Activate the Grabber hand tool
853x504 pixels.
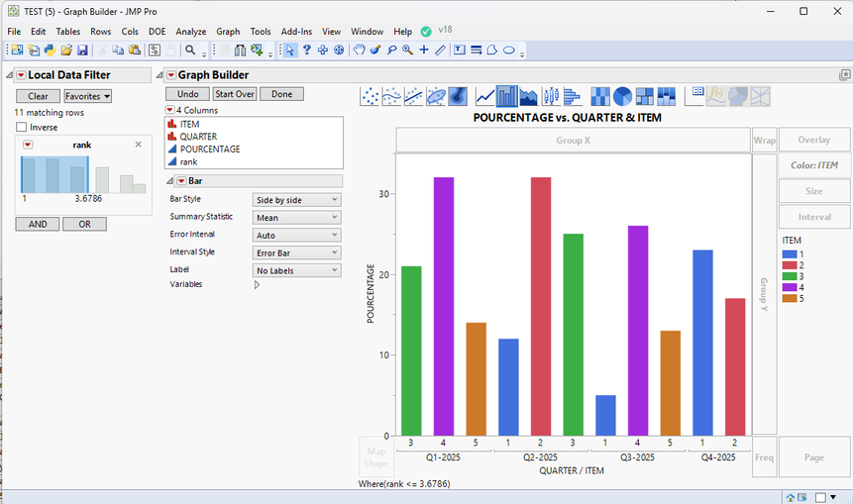pyautogui.click(x=359, y=50)
